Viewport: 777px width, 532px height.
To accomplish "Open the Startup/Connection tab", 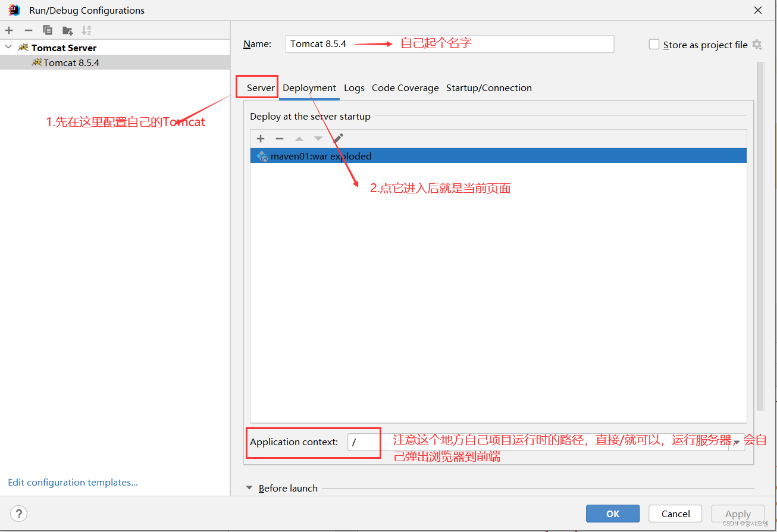I will [x=489, y=88].
